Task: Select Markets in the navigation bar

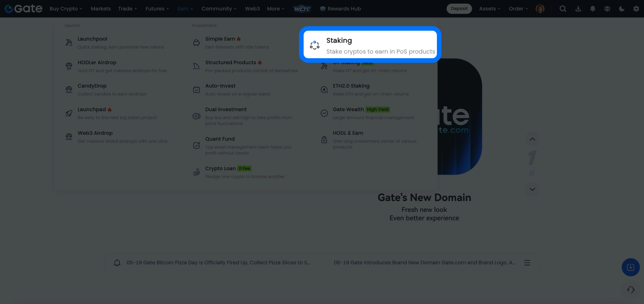Action: pyautogui.click(x=101, y=8)
